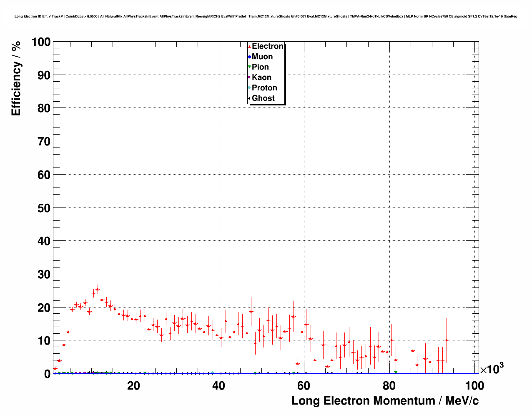This screenshot has width=532, height=415.
Task: Click the ×10³ scale factor label
Action: pos(492,368)
